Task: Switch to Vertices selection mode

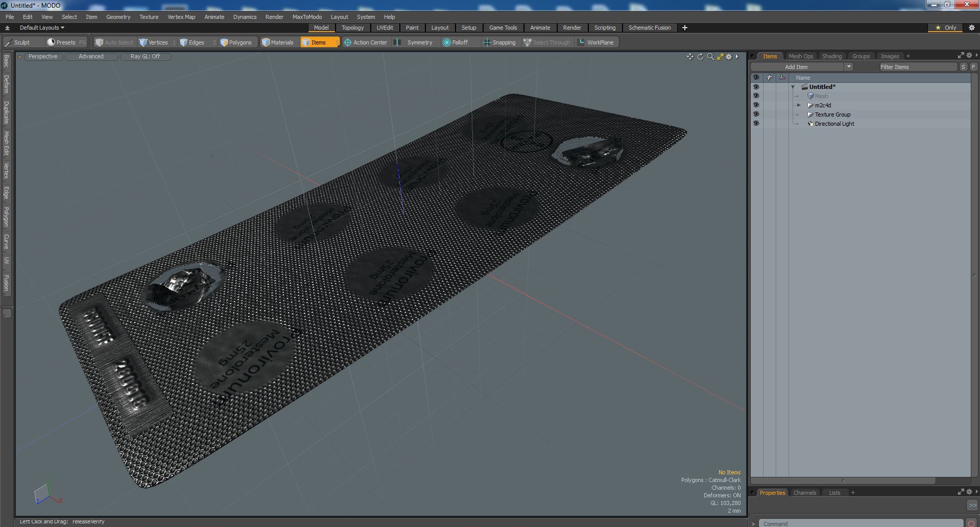Action: click(157, 42)
